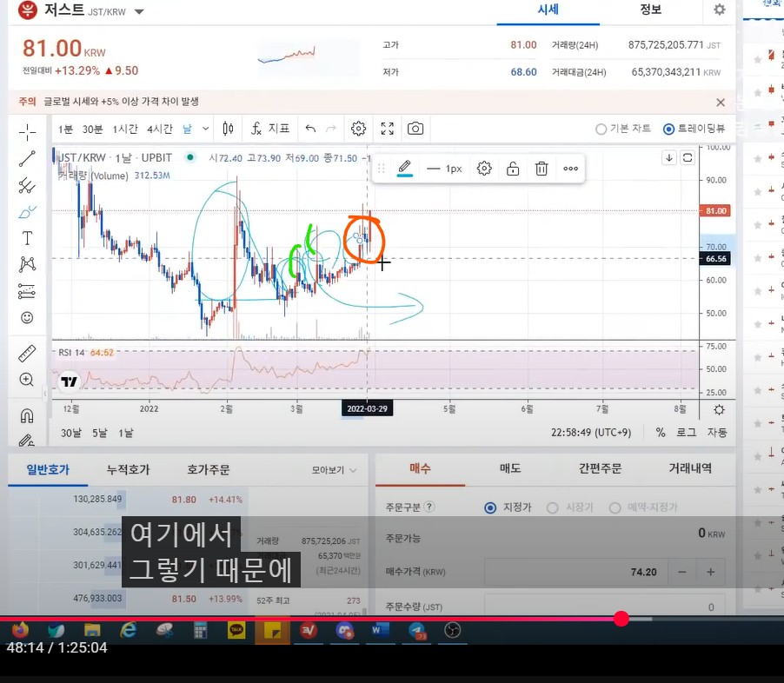Set date range to 5날
The height and width of the screenshot is (683, 784).
99,433
